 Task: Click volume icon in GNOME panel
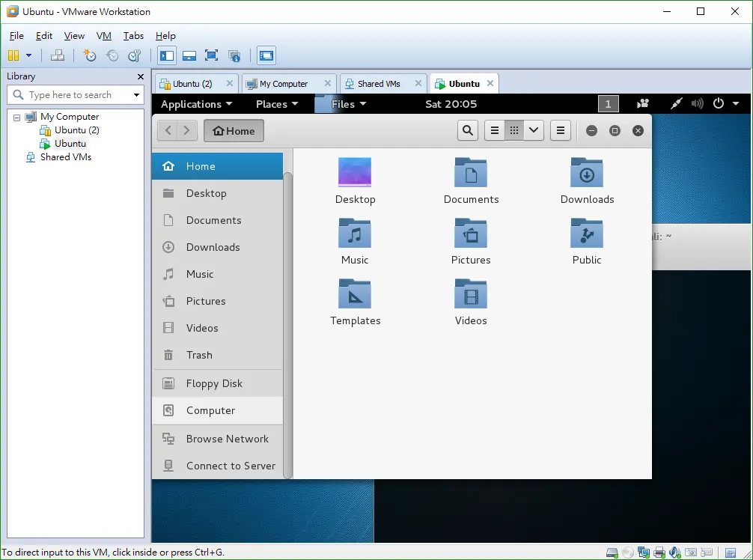tap(698, 104)
